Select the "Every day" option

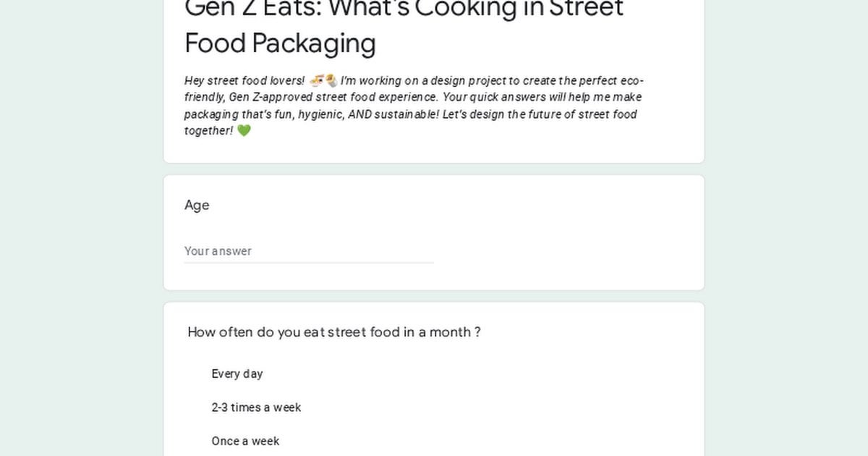click(x=237, y=373)
